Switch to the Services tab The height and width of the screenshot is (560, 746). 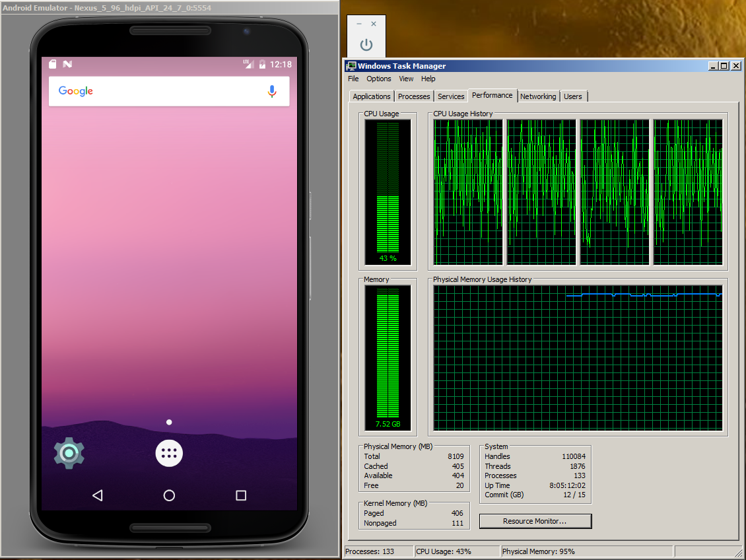click(x=451, y=96)
